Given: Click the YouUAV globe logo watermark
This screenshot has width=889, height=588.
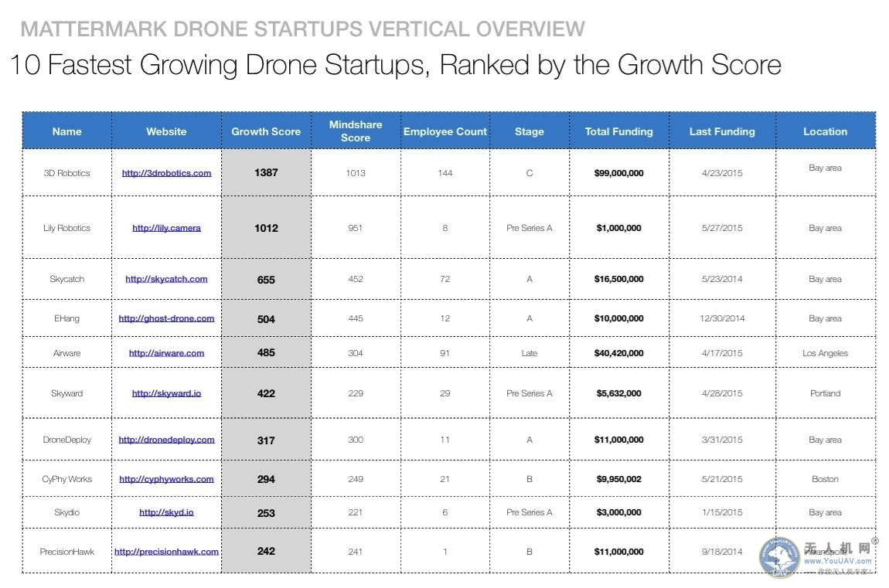Looking at the screenshot, I should [778, 556].
